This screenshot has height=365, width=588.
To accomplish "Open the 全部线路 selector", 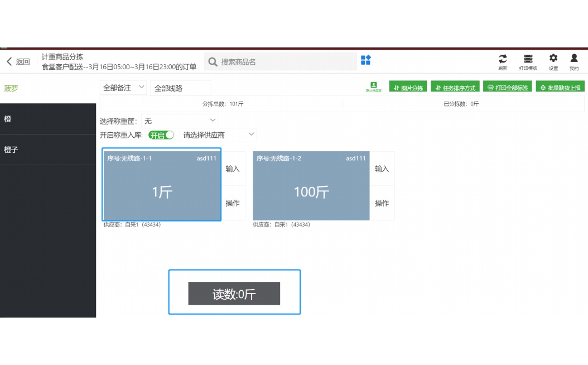I will (181, 88).
